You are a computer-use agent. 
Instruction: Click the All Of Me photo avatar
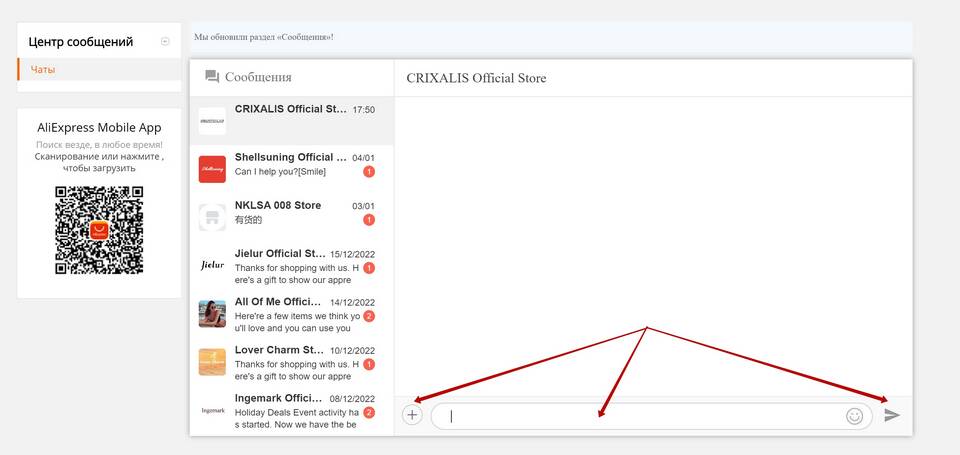[x=212, y=314]
